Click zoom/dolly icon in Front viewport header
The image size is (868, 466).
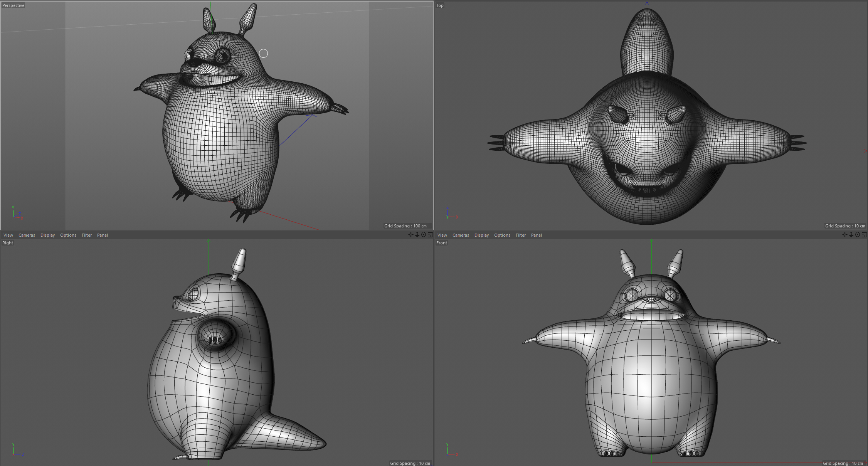point(851,235)
